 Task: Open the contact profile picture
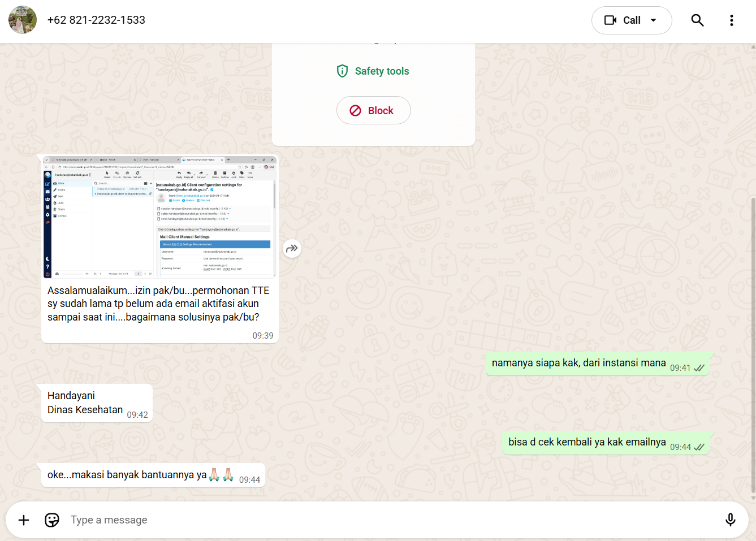tap(23, 20)
